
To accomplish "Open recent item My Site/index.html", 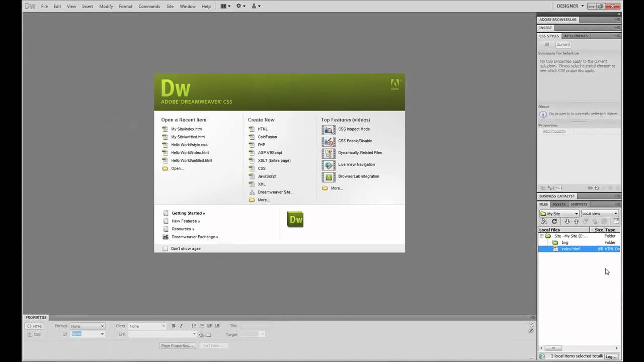I will pyautogui.click(x=187, y=129).
